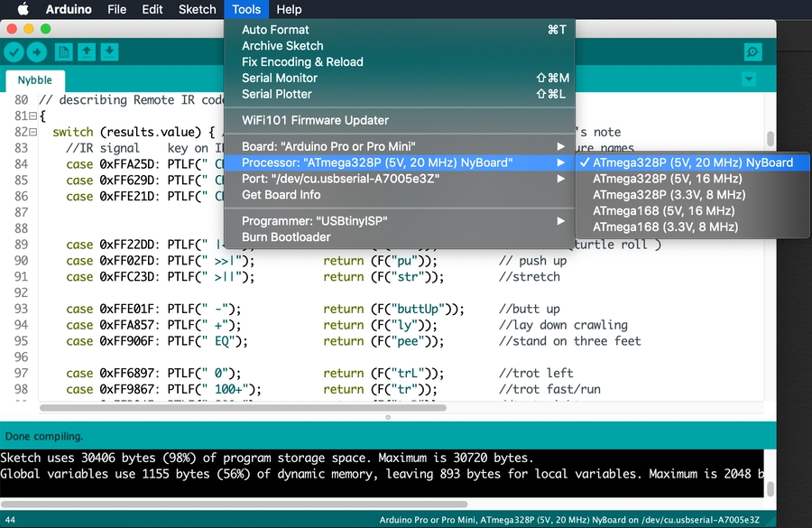Create a new sketch with New icon

point(64,52)
